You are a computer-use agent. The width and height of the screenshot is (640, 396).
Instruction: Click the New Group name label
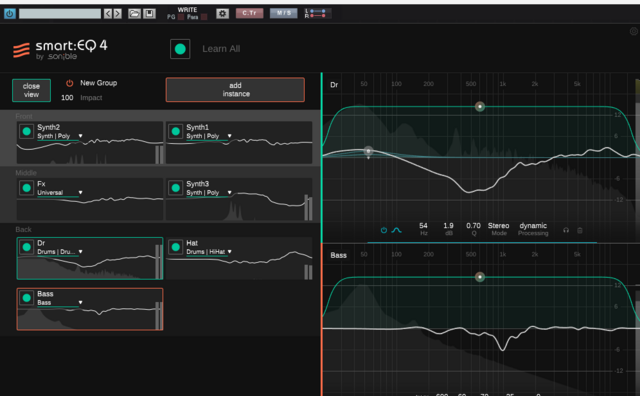pos(98,83)
